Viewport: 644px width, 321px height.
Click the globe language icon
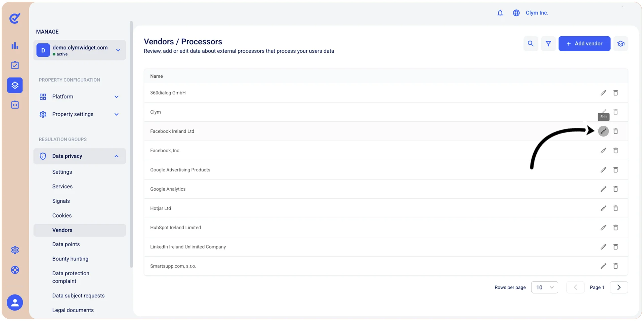516,13
